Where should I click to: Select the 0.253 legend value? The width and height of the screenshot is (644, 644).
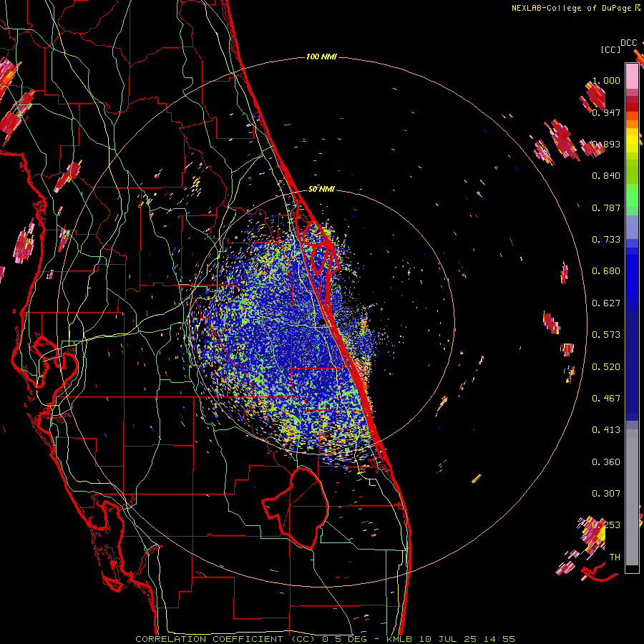606,525
